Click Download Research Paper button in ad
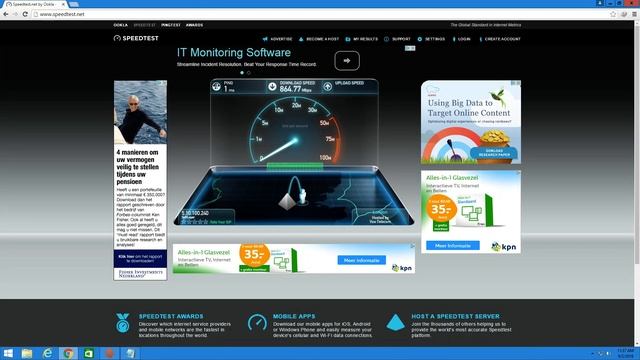Viewport: 640px width, 360px height. click(x=493, y=153)
